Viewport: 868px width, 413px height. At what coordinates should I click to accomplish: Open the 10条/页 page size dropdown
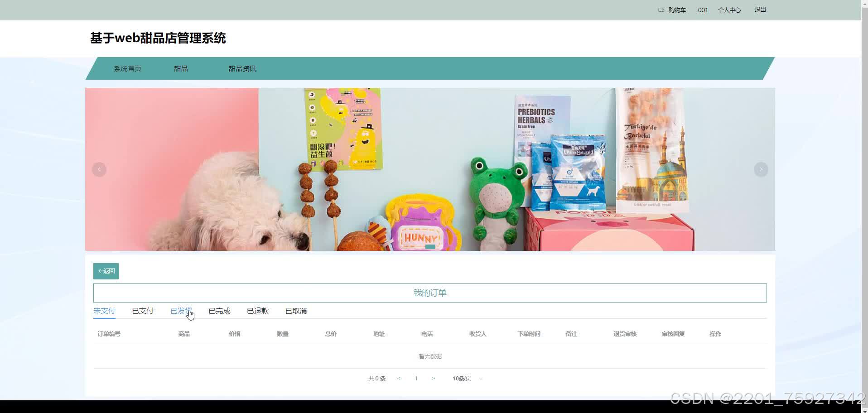[468, 379]
